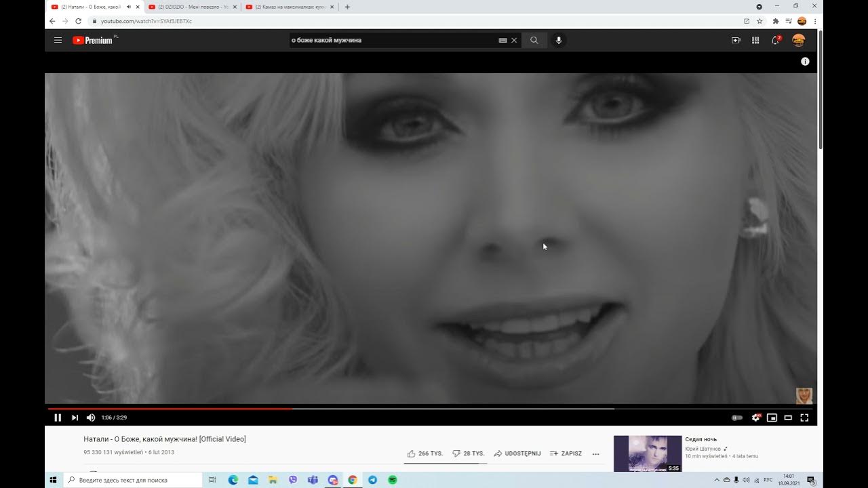Click ZAPISZ save to playlist
This screenshot has width=868, height=488.
tap(566, 453)
